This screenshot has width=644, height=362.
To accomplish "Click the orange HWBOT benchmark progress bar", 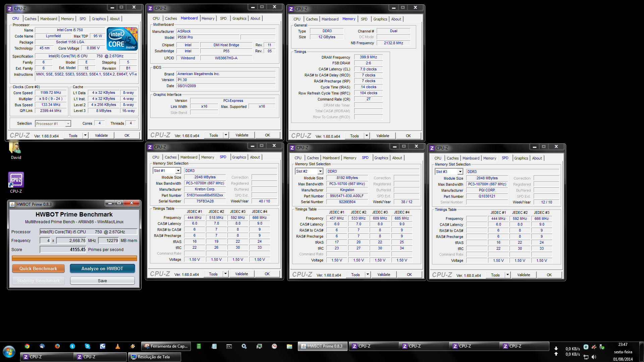I will [74, 258].
